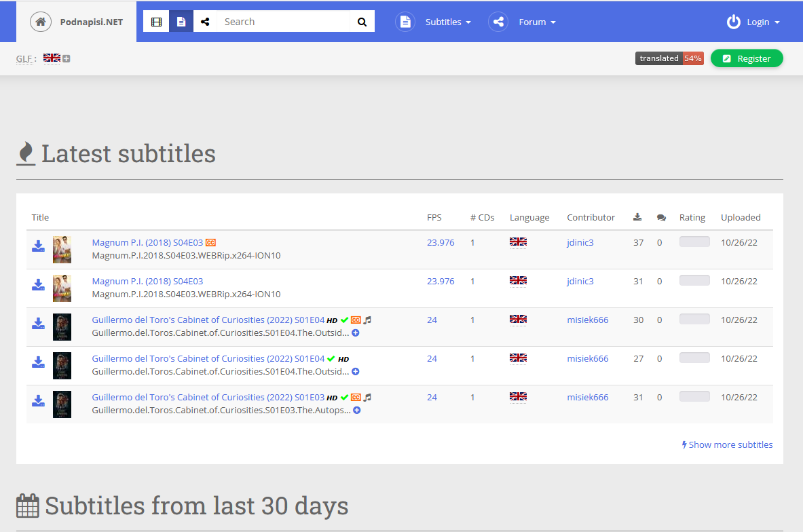The width and height of the screenshot is (803, 532).
Task: Click the English flag in GLF filter
Action: click(x=52, y=58)
